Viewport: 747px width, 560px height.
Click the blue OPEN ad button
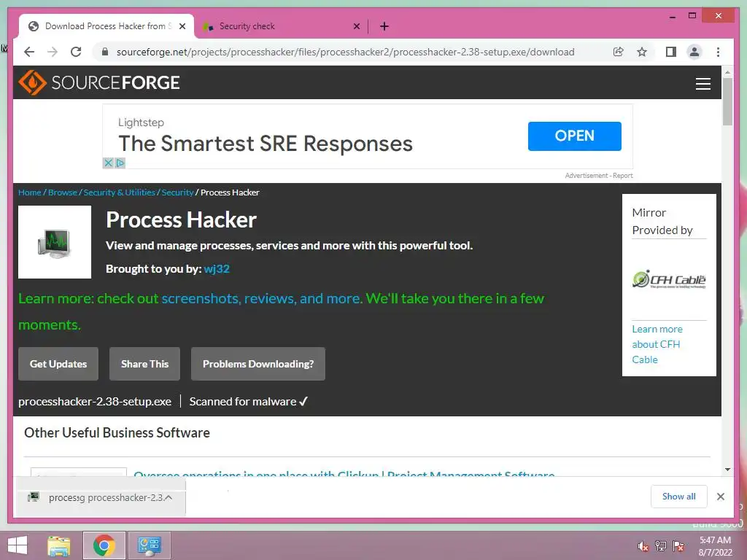coord(574,136)
